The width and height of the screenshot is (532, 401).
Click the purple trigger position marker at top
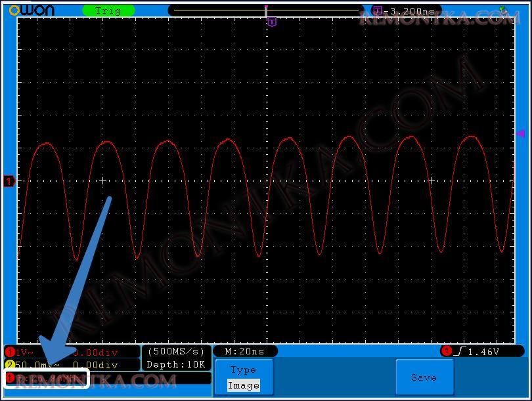point(271,22)
